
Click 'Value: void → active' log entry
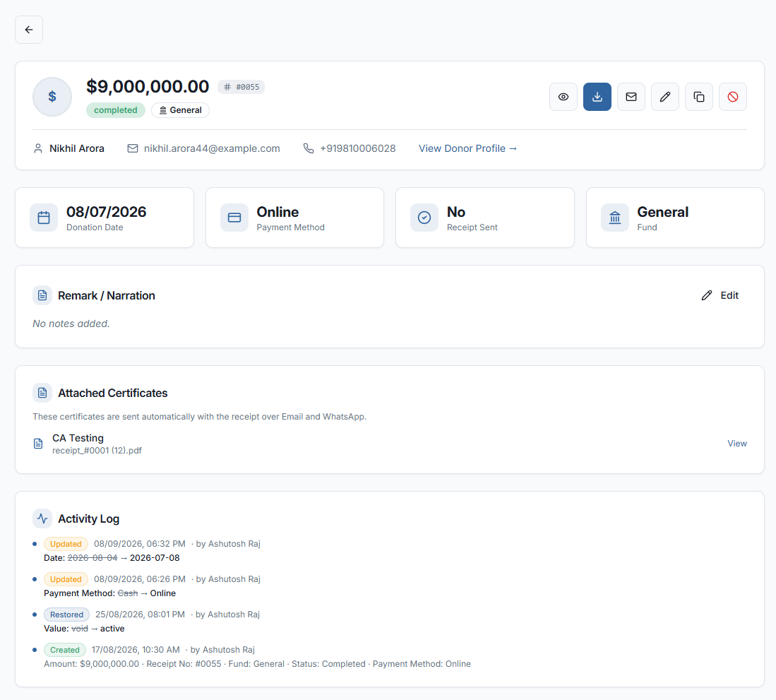(84, 629)
